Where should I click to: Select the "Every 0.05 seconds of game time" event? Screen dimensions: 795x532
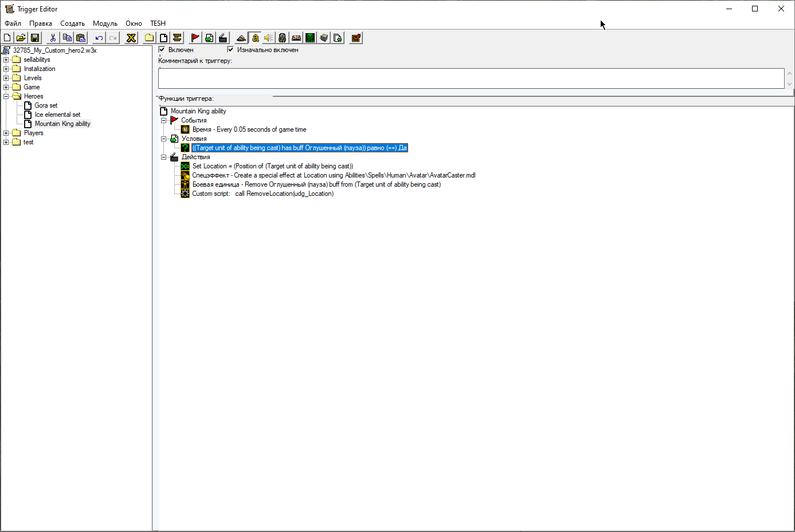click(x=249, y=129)
